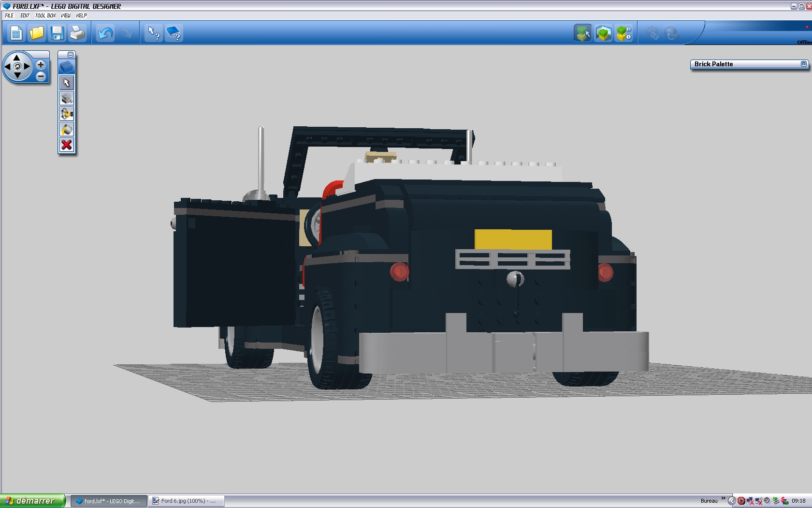Image resolution: width=812 pixels, height=508 pixels.
Task: Open the File menu
Action: click(9, 15)
